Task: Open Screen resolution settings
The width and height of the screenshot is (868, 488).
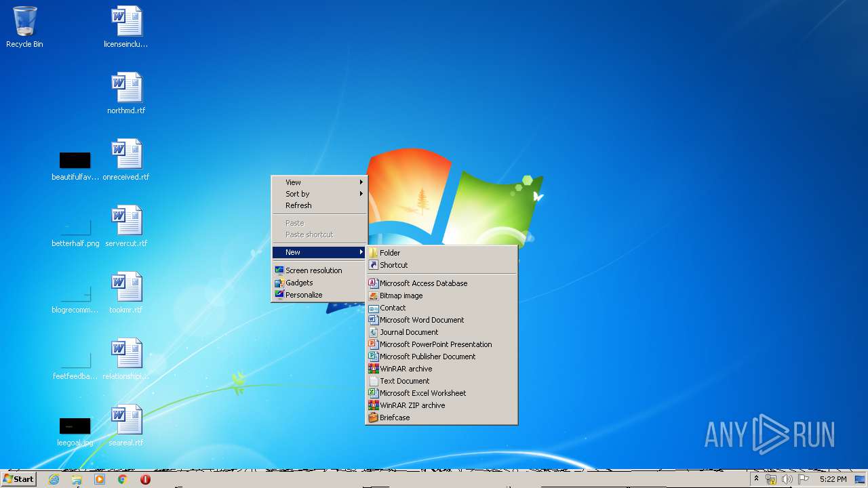Action: pyautogui.click(x=319, y=270)
